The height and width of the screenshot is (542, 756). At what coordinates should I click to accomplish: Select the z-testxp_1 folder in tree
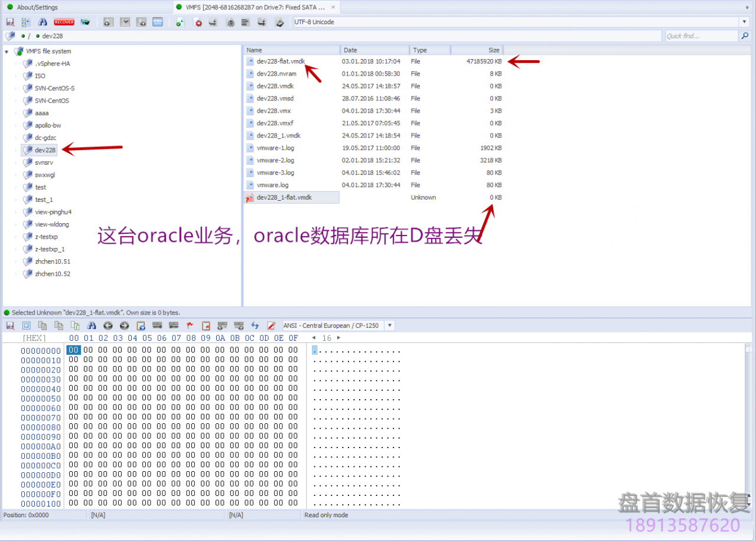tap(50, 249)
